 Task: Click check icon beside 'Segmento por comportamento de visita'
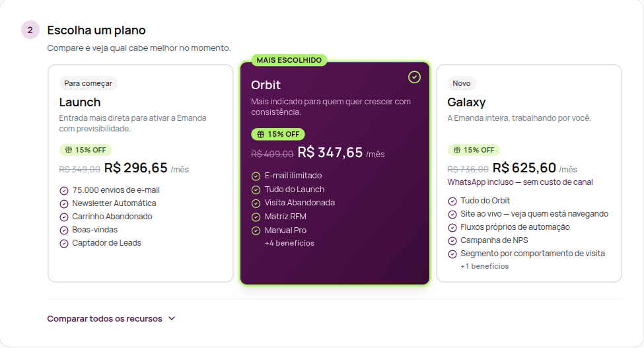(452, 254)
